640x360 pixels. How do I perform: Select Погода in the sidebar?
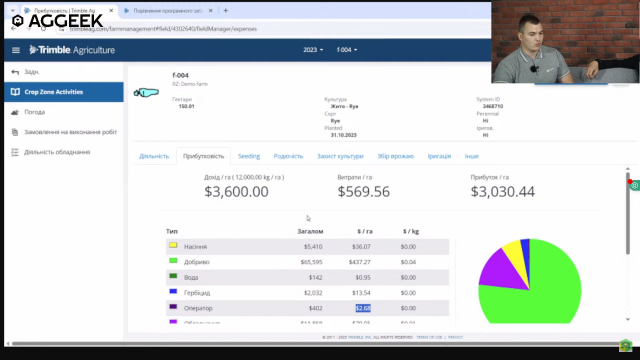coord(34,112)
